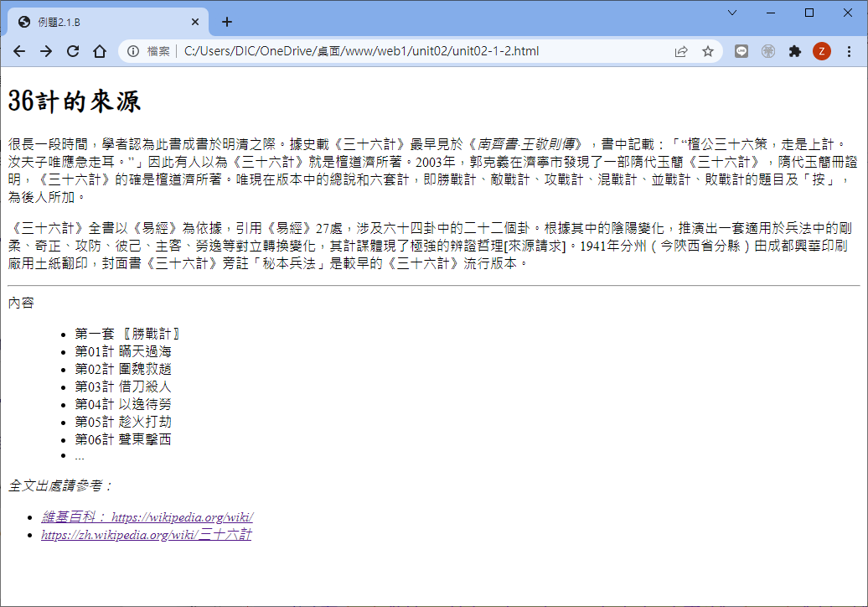Select the 例題2.1.B tab

pyautogui.click(x=101, y=22)
